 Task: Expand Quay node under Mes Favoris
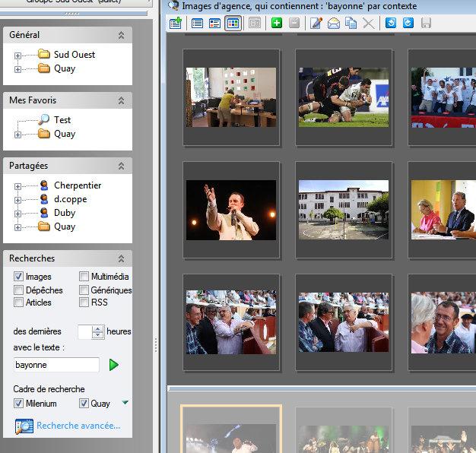(x=17, y=135)
